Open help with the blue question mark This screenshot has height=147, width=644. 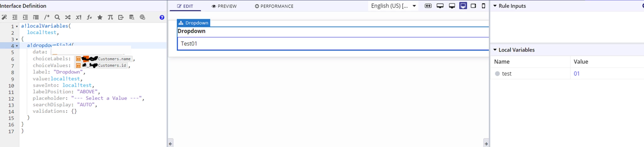pyautogui.click(x=162, y=17)
